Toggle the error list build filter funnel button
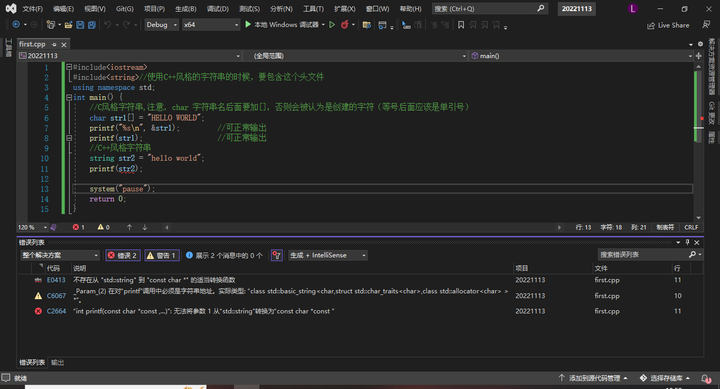This screenshot has height=389, width=720. pyautogui.click(x=276, y=255)
